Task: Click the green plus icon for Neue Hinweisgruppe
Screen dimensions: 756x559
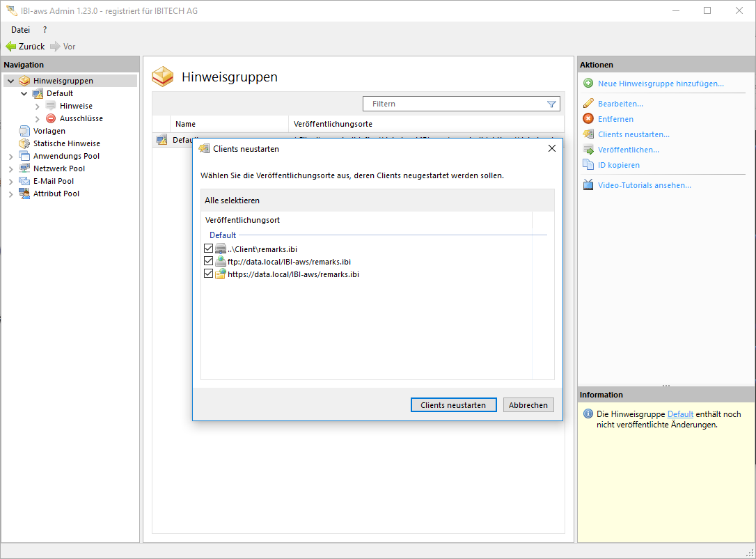Action: (x=588, y=84)
